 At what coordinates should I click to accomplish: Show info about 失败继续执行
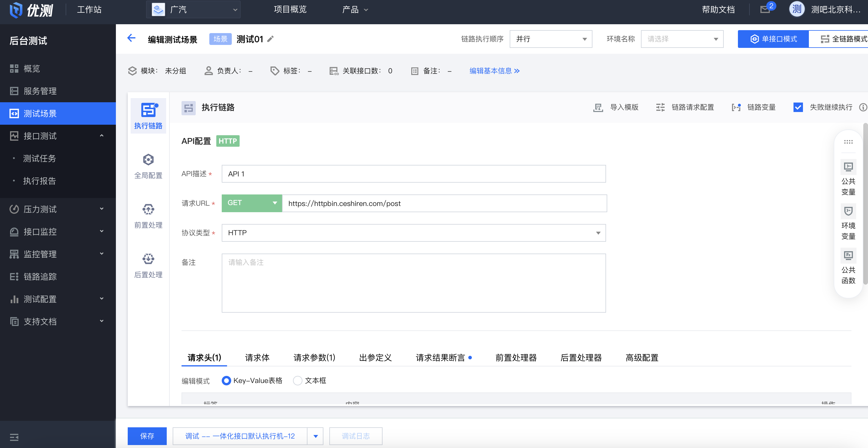[x=863, y=108]
